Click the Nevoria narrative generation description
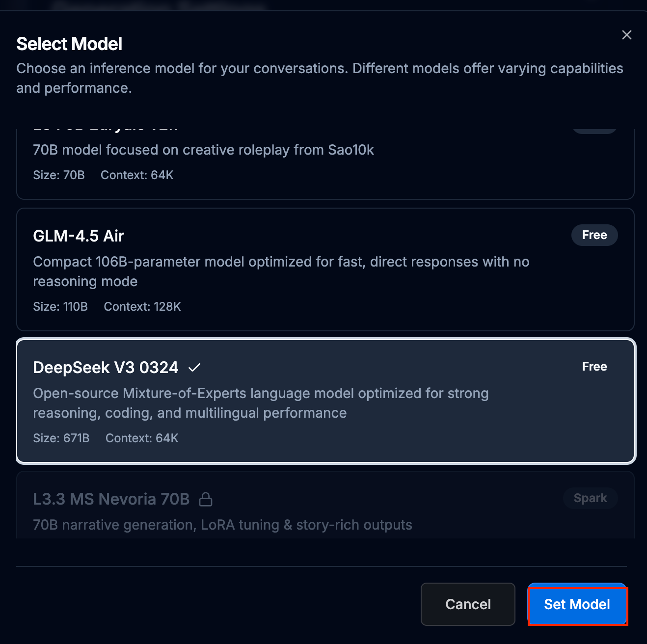Screen dimensions: 647x644 tap(222, 525)
